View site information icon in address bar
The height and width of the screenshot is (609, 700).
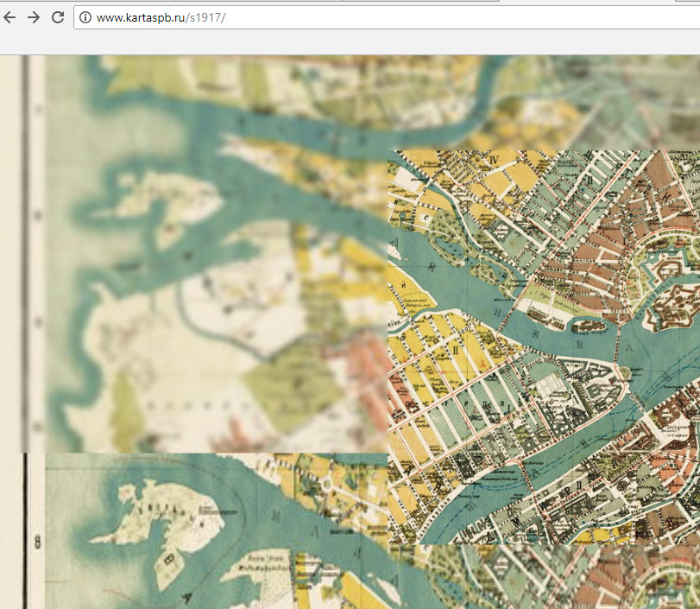(85, 17)
